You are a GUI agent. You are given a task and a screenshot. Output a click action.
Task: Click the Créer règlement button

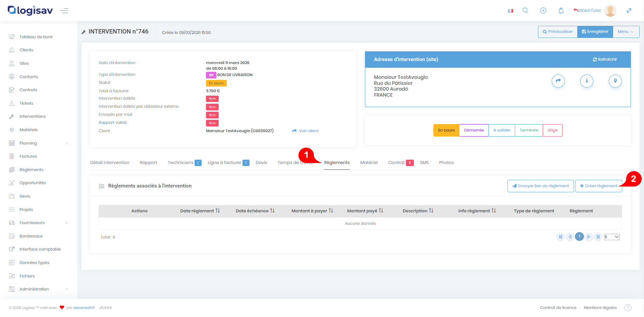(x=598, y=186)
